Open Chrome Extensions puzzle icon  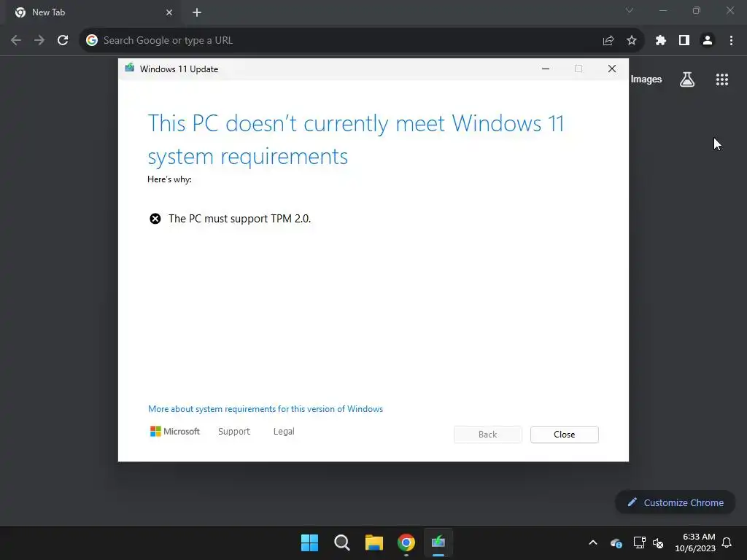tap(661, 41)
